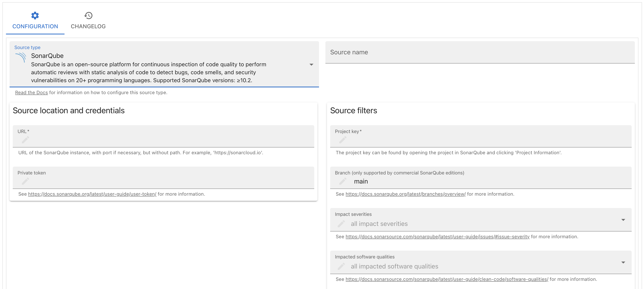This screenshot has height=289, width=644.
Task: Click the 'SonarQube' source type name
Action: click(x=47, y=56)
